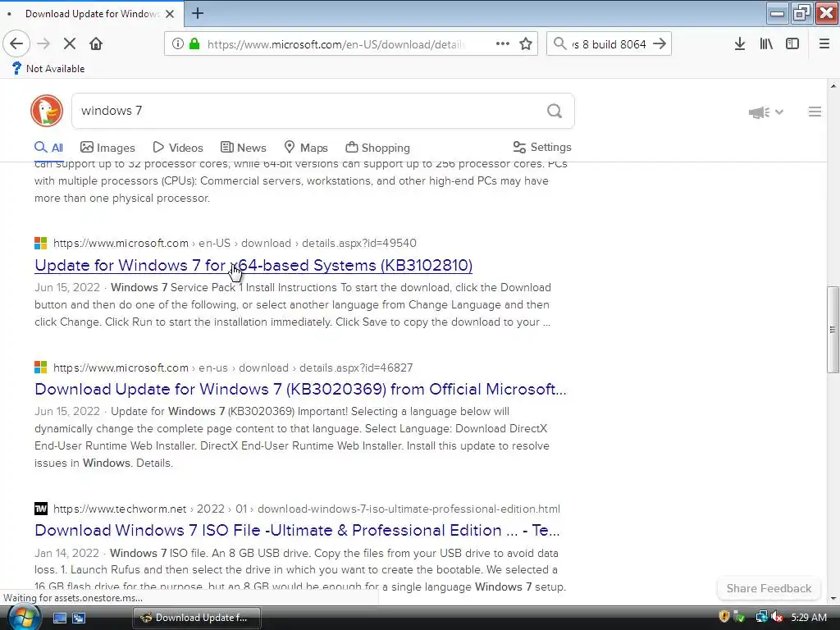Viewport: 840px width, 630px height.
Task: Click the second quick launch taskbar icon
Action: [79, 618]
